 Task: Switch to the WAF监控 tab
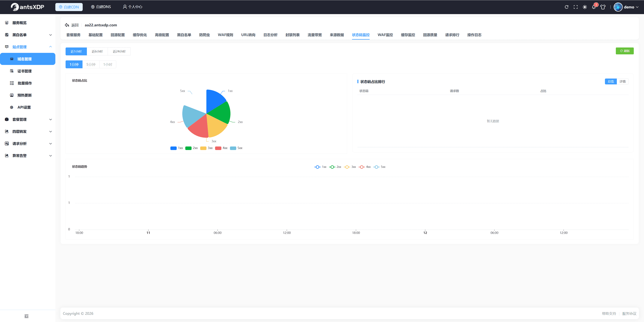tap(385, 35)
